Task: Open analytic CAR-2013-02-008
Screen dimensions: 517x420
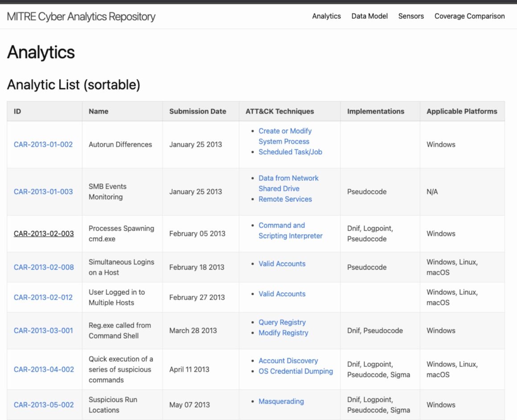Action: tap(44, 267)
